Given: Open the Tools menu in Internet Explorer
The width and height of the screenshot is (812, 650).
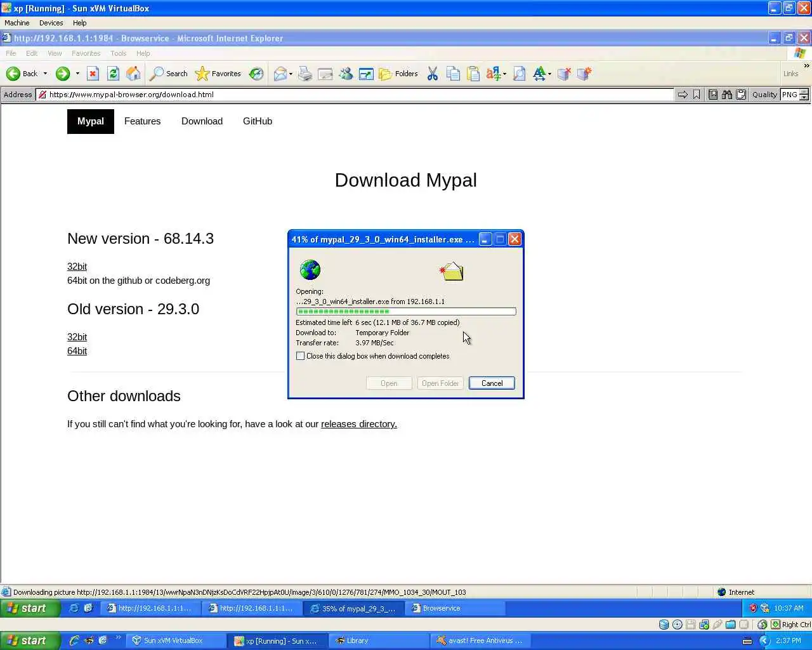Looking at the screenshot, I should pos(118,53).
